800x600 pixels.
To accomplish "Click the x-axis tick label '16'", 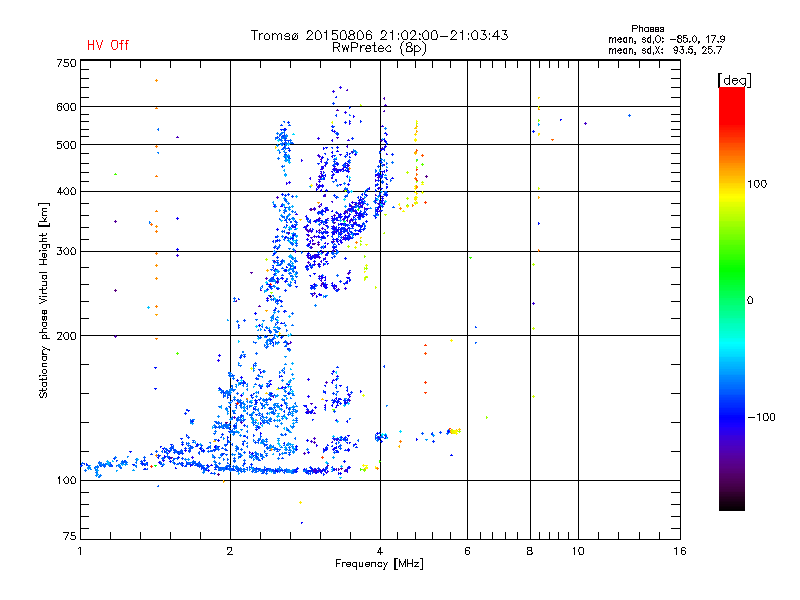I will click(x=680, y=551).
